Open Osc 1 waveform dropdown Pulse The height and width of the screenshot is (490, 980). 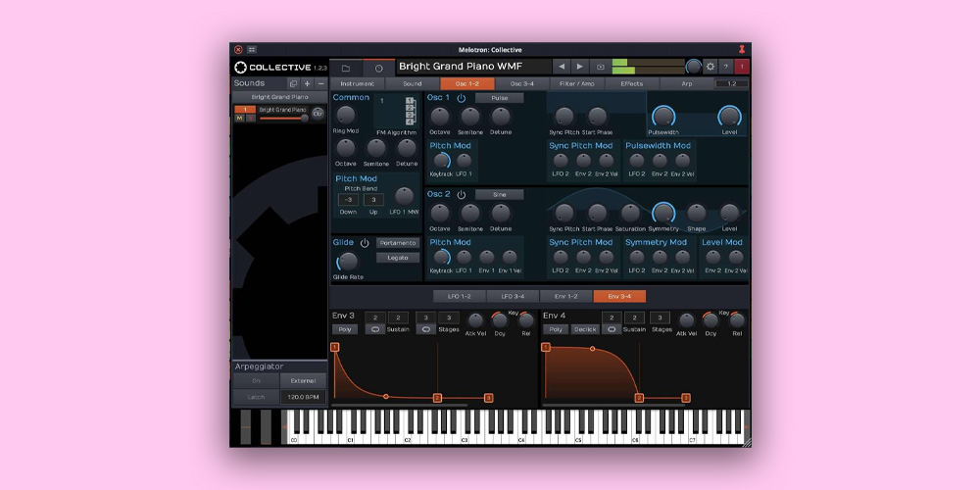(x=500, y=98)
